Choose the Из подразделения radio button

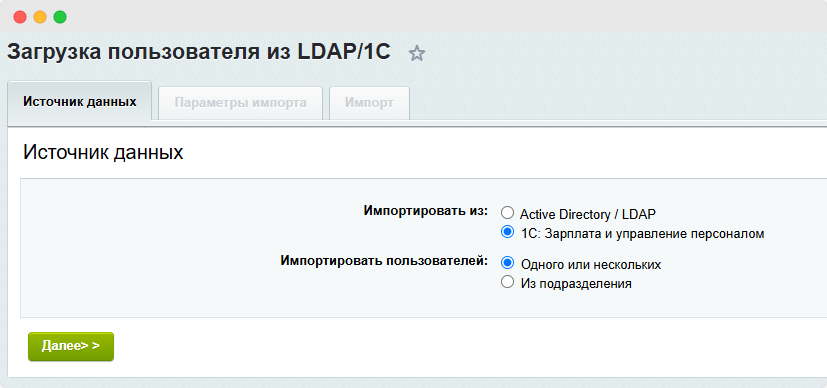507,282
